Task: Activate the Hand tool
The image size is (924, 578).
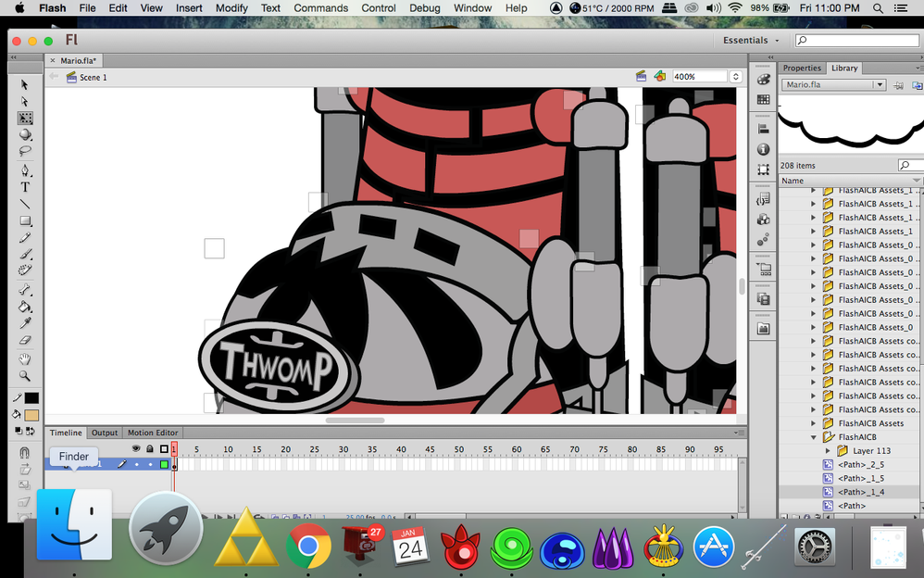Action: 25,359
